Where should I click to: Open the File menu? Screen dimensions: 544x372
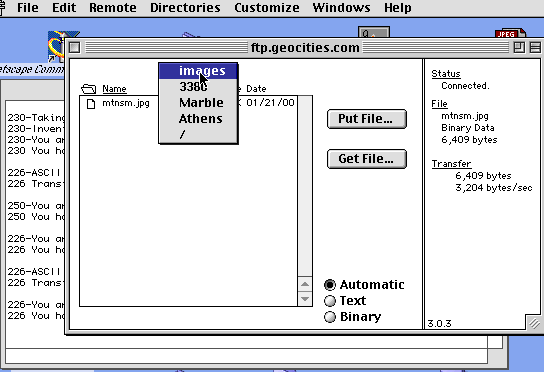point(28,7)
